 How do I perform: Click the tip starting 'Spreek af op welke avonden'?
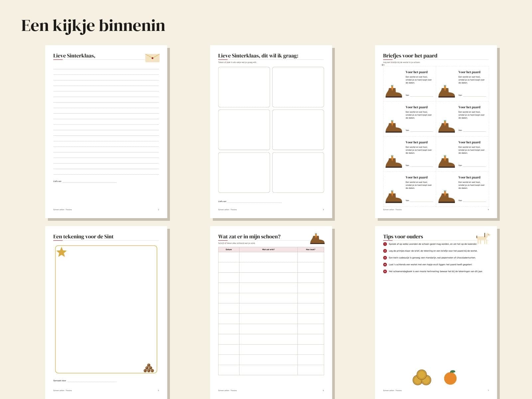[433, 244]
